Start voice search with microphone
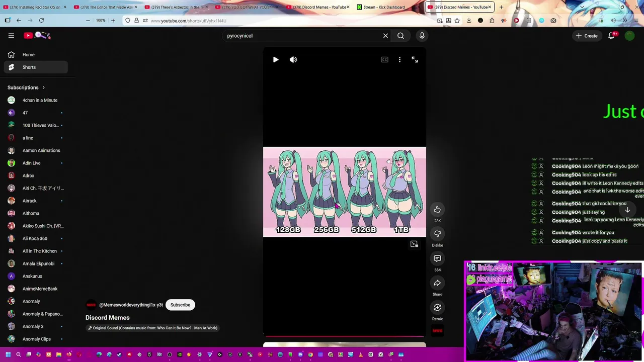 coord(422,36)
